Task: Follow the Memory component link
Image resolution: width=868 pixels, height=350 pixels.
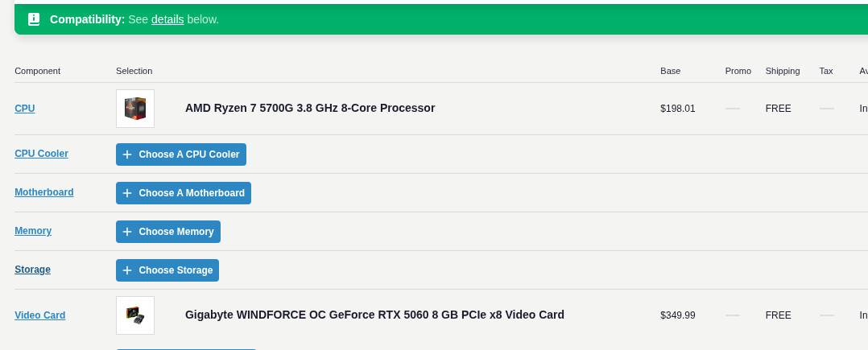Action: 33,231
